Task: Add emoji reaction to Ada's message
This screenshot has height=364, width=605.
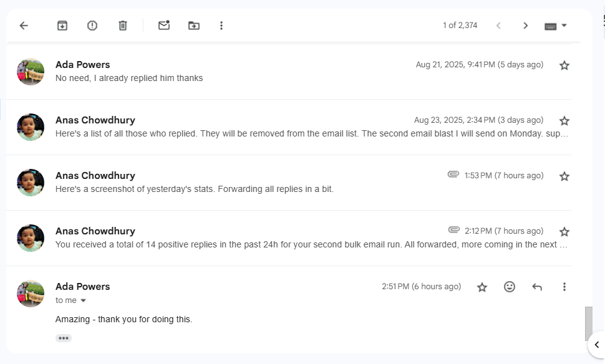Action: pos(510,287)
